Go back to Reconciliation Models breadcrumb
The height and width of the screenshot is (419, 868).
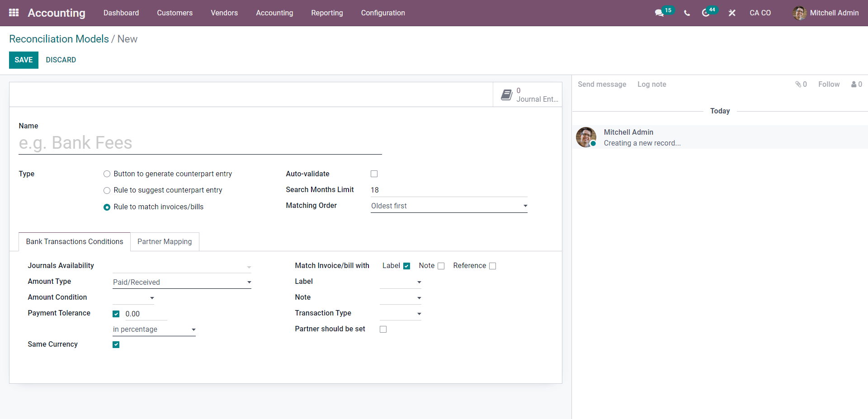pos(59,39)
